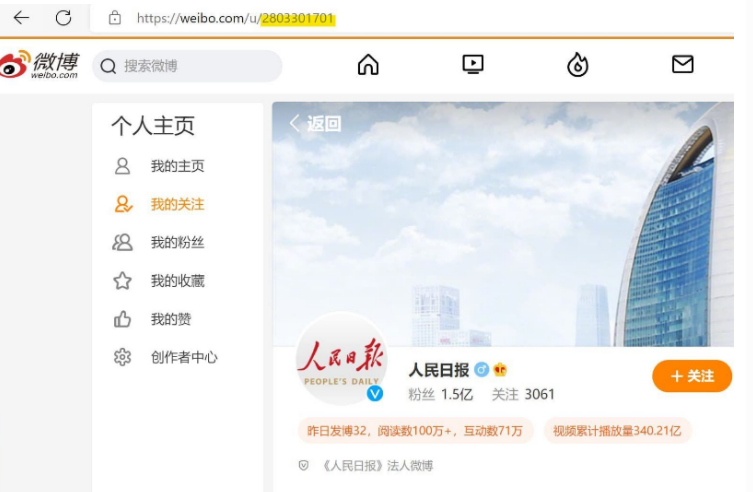Go to the home feed icon
The image size is (753, 492).
coord(368,64)
